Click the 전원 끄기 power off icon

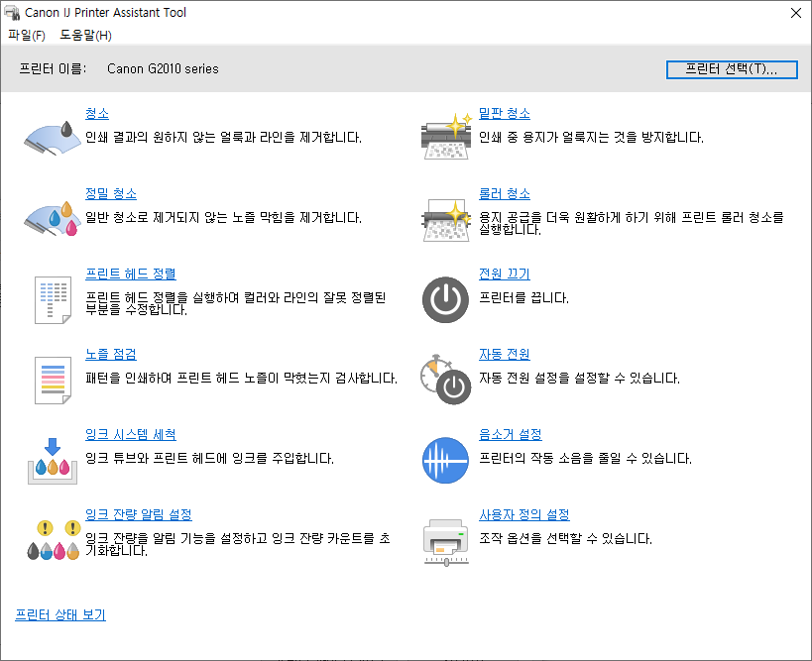(445, 299)
